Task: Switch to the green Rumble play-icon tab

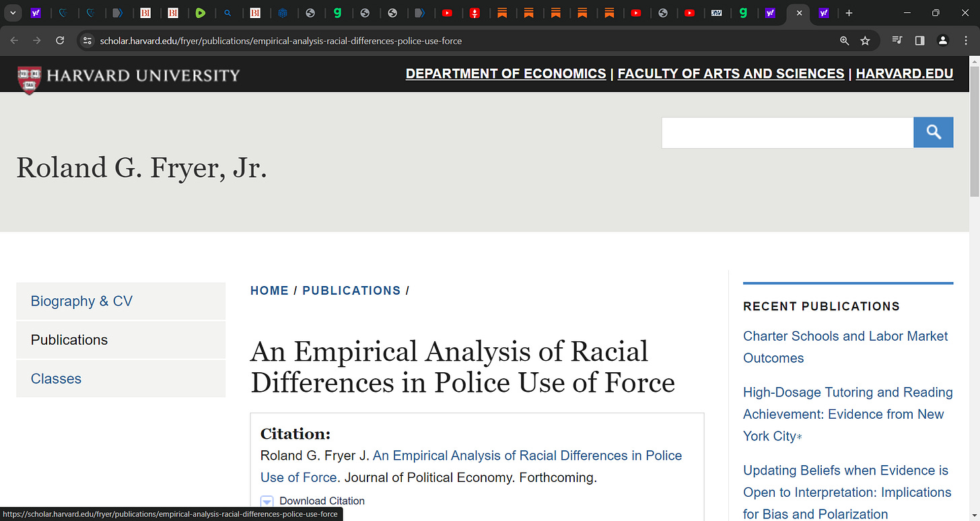Action: (201, 13)
